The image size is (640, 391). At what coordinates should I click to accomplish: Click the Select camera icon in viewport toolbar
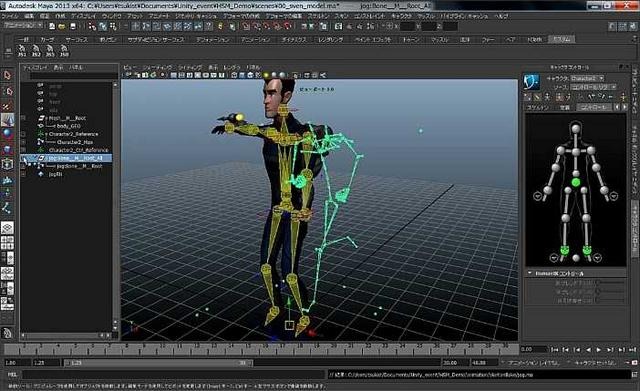129,75
